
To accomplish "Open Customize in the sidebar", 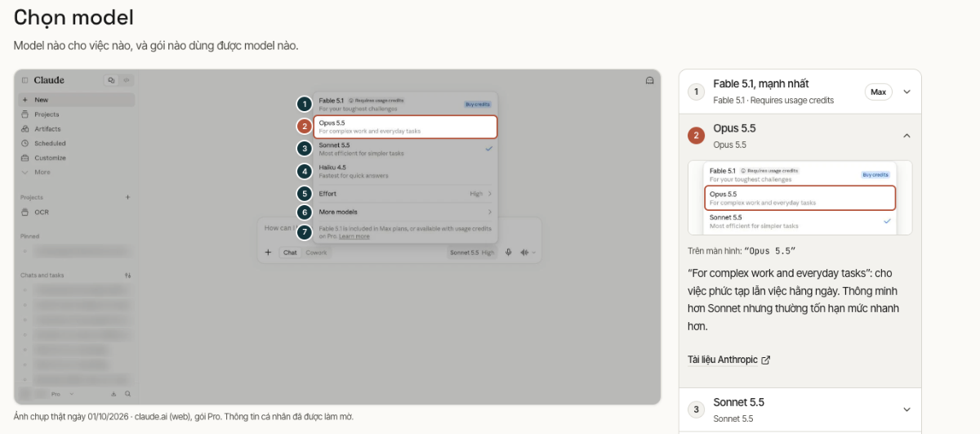I will [78, 158].
